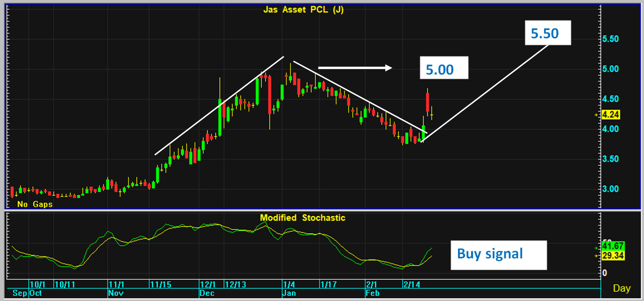The height and width of the screenshot is (301, 644).
Task: Click the 29.34 stochastic value tag
Action: (613, 256)
